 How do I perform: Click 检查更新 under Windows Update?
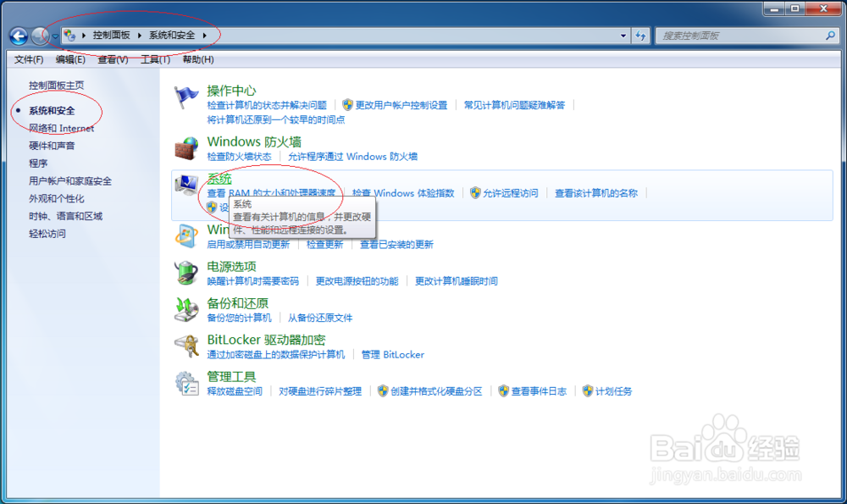(326, 245)
